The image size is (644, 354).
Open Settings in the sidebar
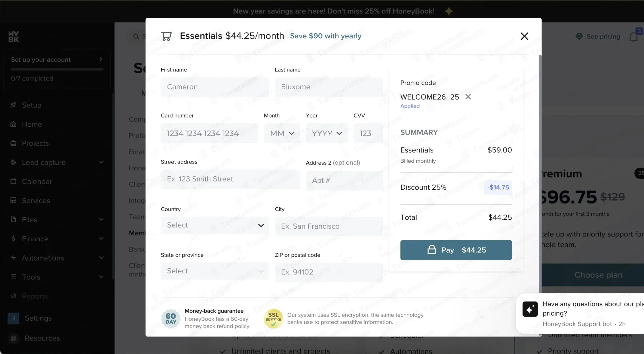[38, 318]
